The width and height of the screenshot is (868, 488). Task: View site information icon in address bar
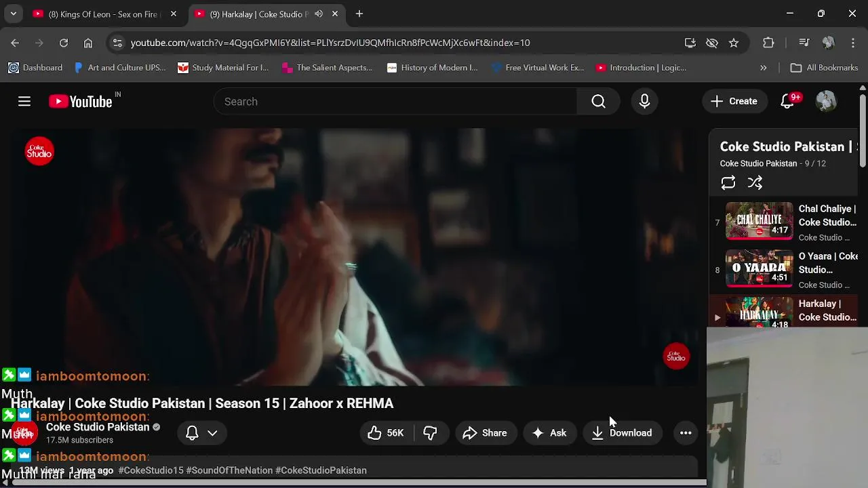[x=117, y=43]
